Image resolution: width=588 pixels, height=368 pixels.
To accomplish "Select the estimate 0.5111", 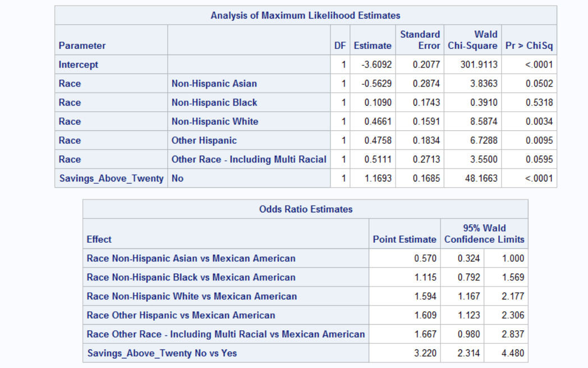I will tap(378, 159).
